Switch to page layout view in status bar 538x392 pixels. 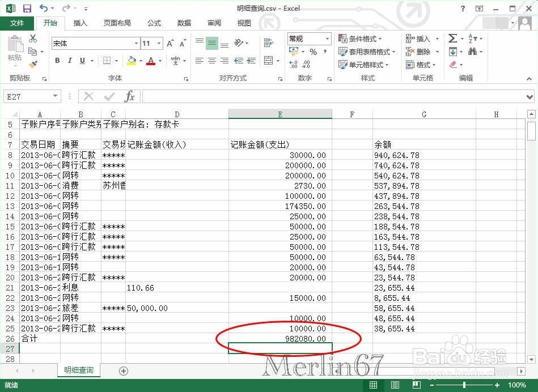[395, 385]
